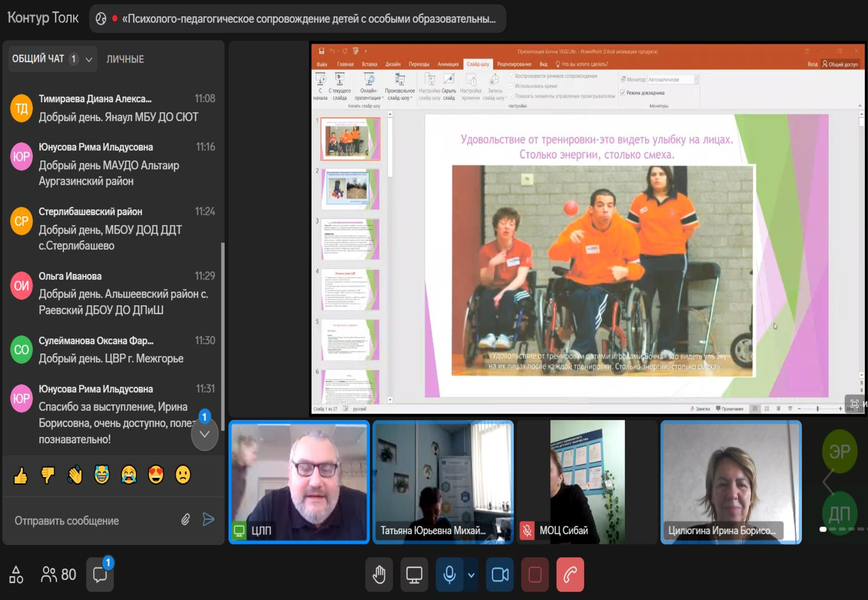The image size is (868, 600).
Task: Click the screen share monitor icon
Action: point(414,575)
